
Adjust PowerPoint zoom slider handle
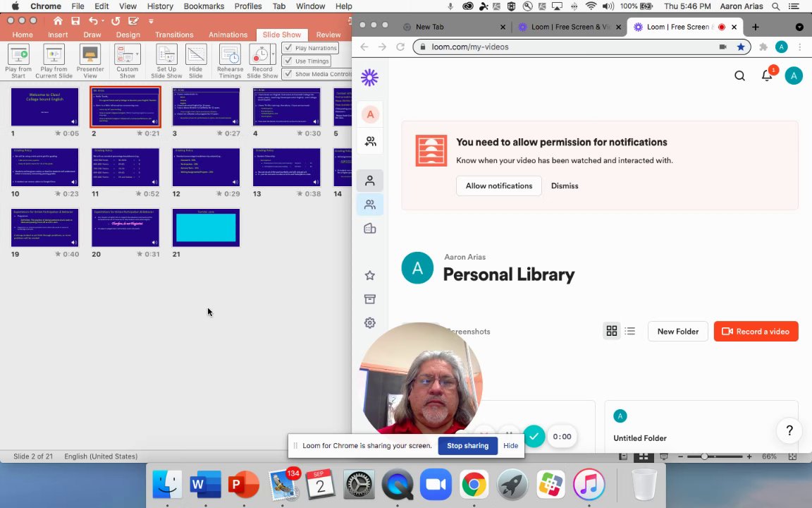[704, 456]
